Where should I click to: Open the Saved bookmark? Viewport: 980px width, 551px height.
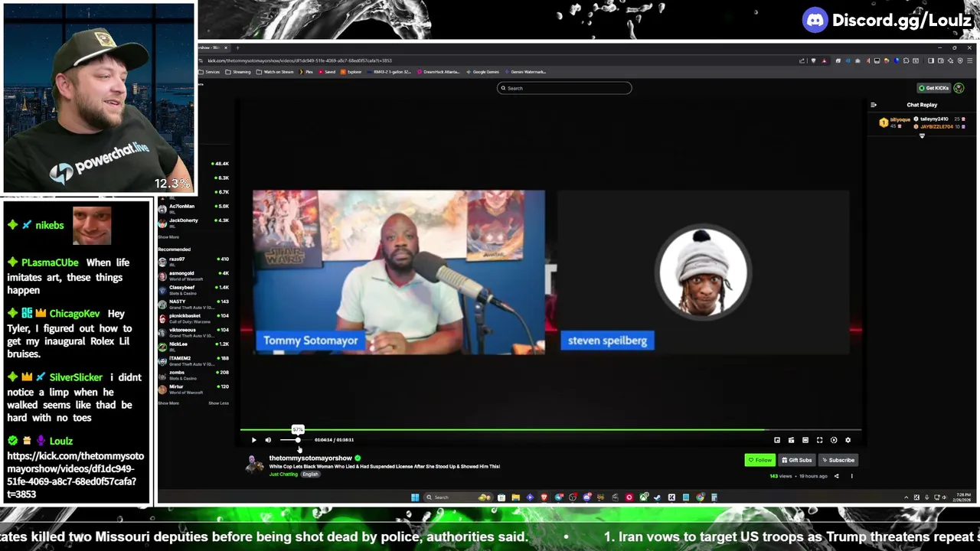coord(327,72)
